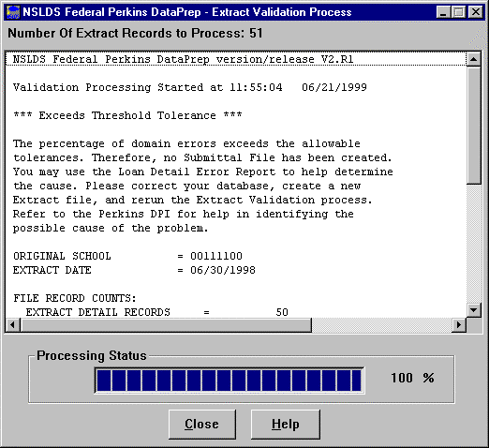This screenshot has width=489, height=448.
Task: Open the Help button
Action: coord(286,425)
